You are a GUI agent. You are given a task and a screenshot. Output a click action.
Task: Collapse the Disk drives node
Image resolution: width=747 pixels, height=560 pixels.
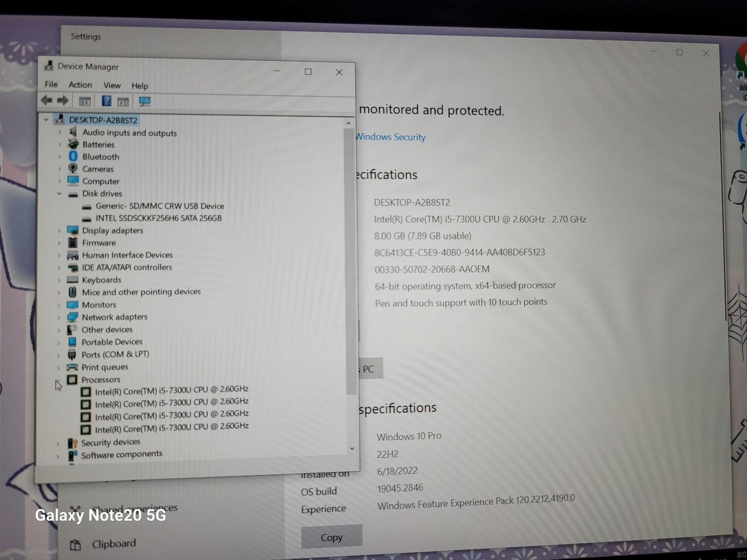59,193
